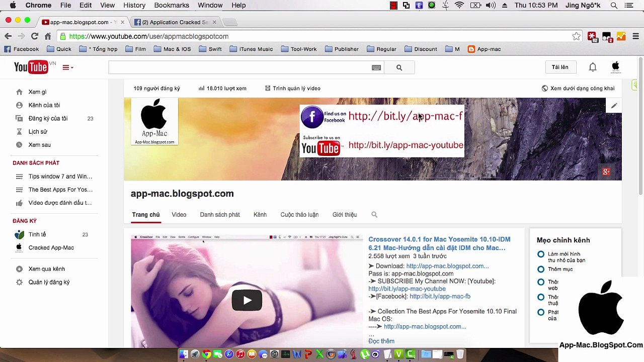Screen dimensions: 644x362
Task: Open the App-mac Blogger bookmark
Action: (x=484, y=49)
